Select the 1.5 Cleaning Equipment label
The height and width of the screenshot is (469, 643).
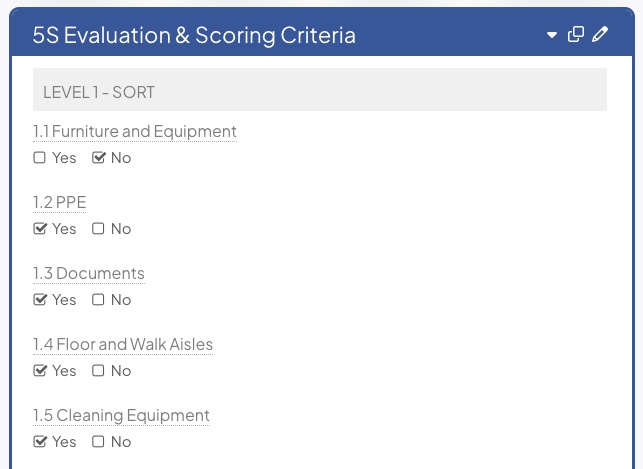[121, 415]
